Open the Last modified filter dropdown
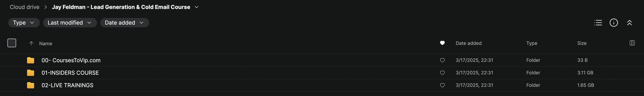644x96 pixels. tap(70, 23)
